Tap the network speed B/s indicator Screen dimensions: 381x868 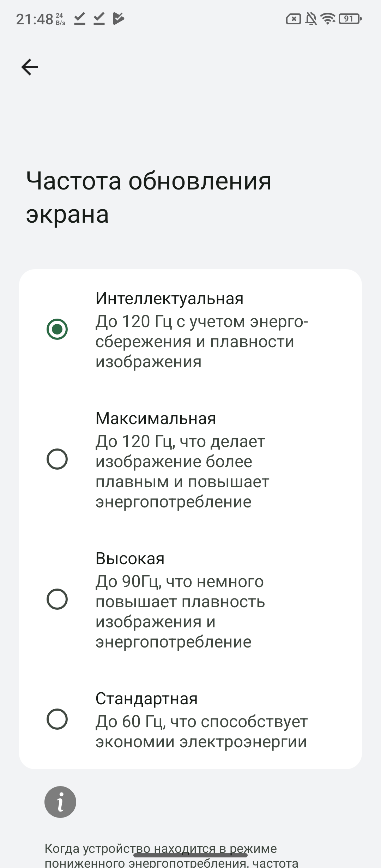tap(60, 19)
